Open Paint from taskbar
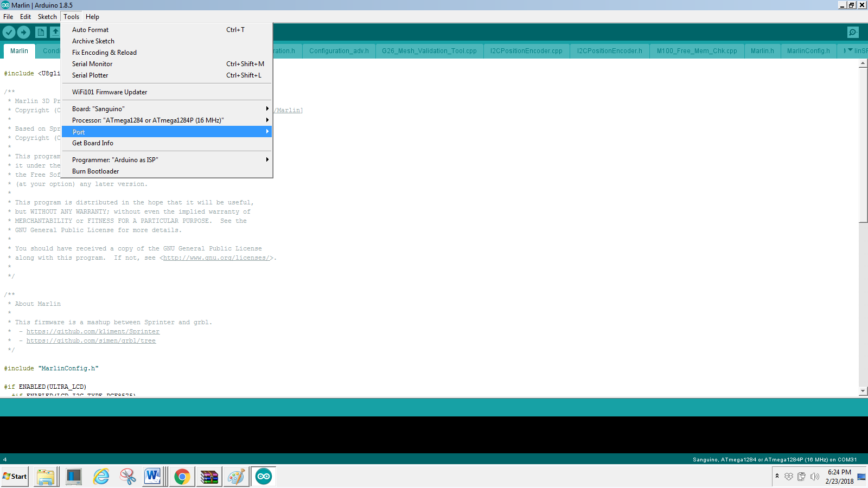 point(237,477)
